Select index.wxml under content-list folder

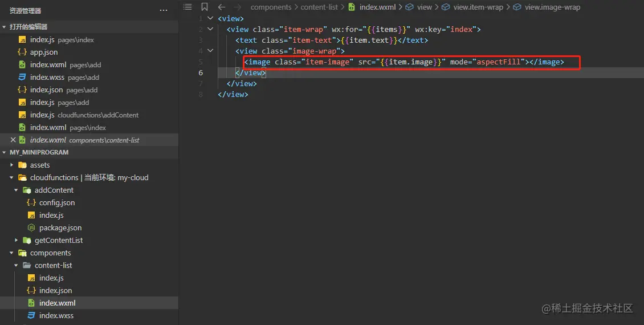click(89, 303)
